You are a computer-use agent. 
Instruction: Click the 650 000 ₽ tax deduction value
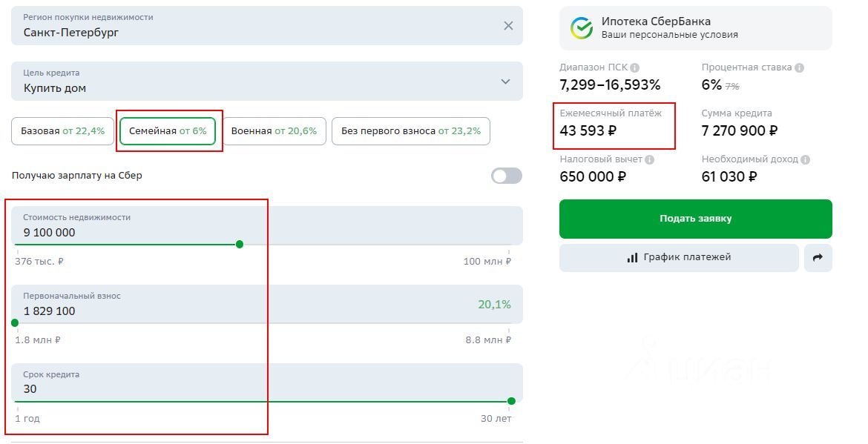click(x=593, y=177)
